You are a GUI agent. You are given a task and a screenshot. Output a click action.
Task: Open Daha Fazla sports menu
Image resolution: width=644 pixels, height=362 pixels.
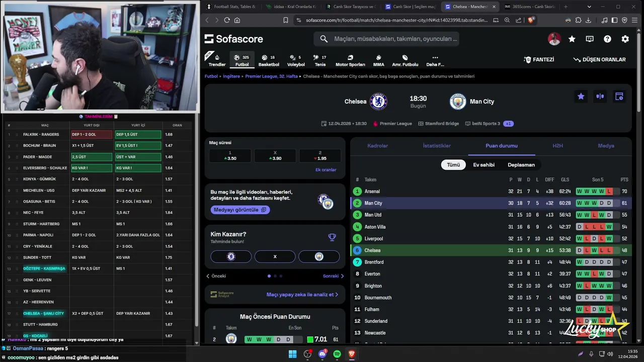[x=435, y=60]
